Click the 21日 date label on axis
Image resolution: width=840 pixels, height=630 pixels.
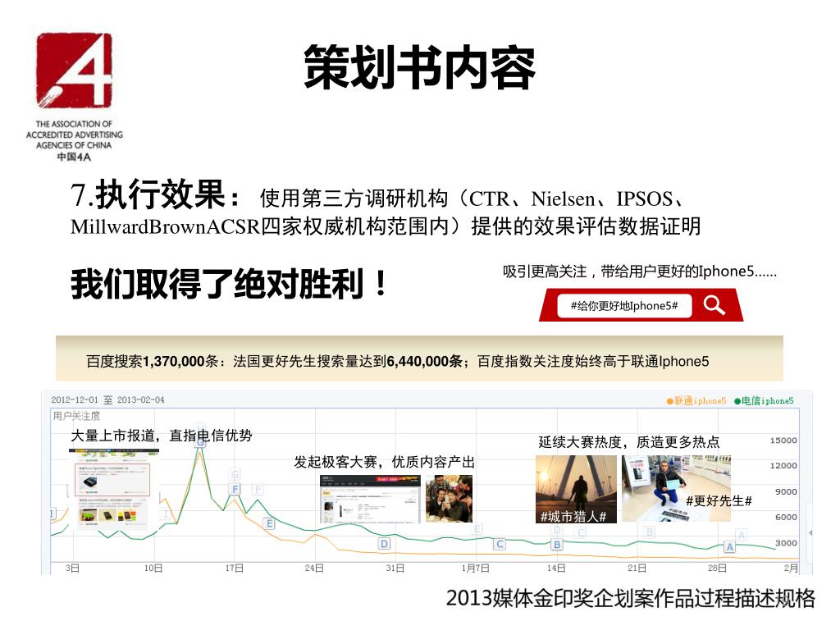637,568
